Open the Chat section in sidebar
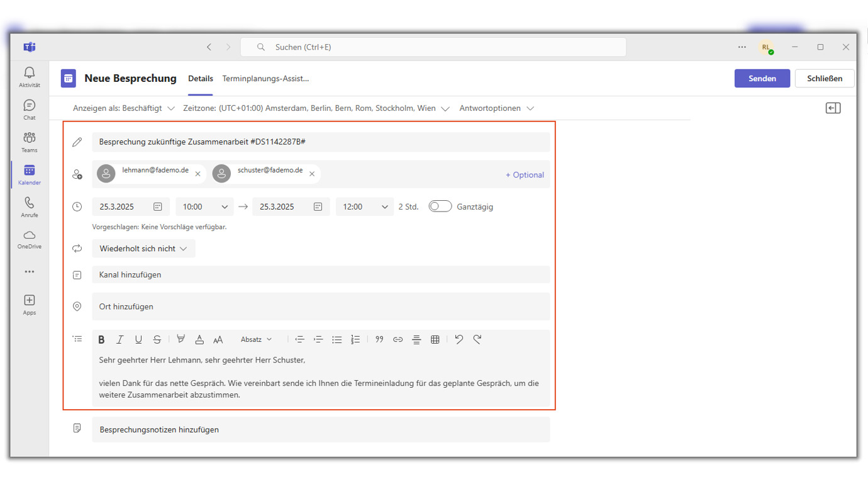Screen dimensions: 868x491 point(29,109)
